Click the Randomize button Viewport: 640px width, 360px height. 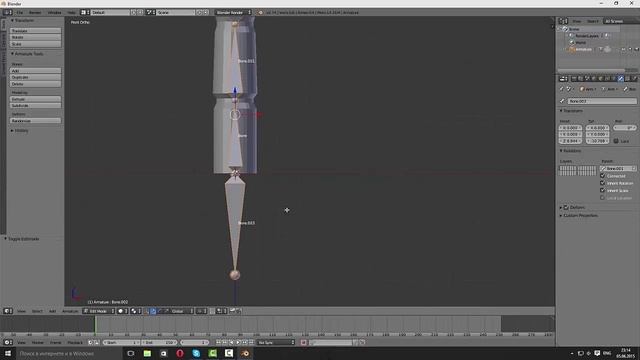(36, 120)
